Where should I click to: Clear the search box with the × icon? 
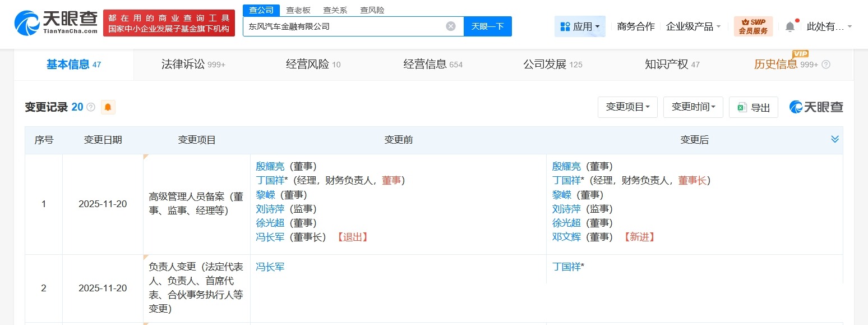click(x=450, y=26)
